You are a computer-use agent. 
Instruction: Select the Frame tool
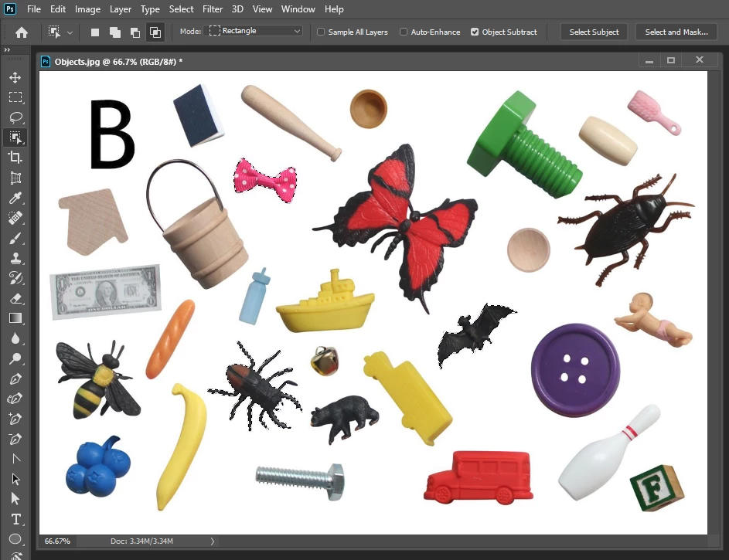coord(15,178)
